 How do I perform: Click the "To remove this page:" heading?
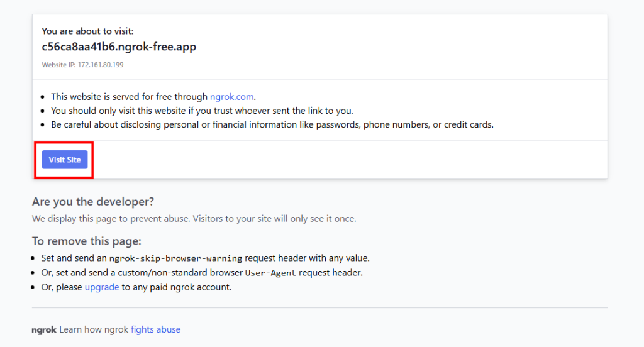(x=87, y=241)
